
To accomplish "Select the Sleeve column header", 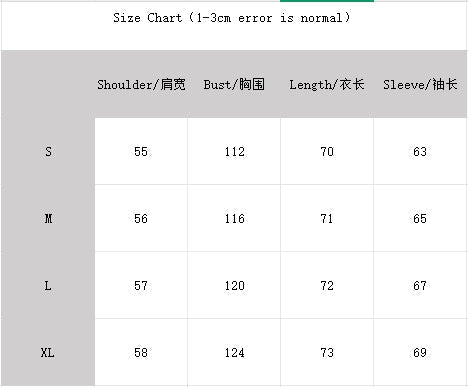I will [420, 84].
